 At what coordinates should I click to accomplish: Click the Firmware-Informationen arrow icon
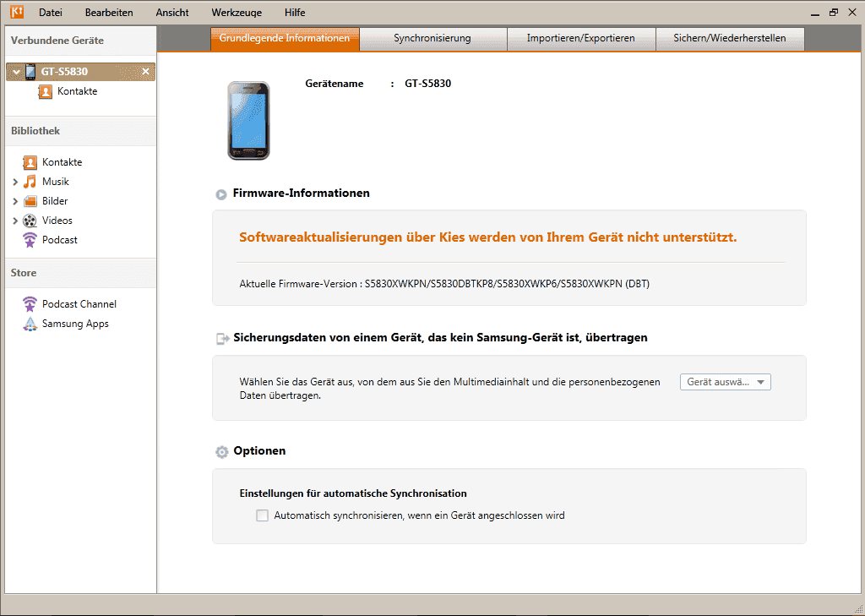click(221, 194)
